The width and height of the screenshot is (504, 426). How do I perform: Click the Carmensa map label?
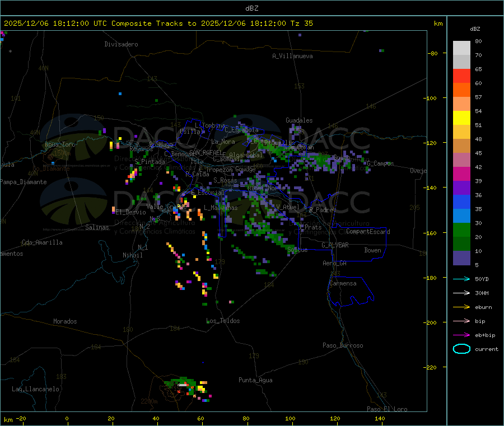click(343, 283)
